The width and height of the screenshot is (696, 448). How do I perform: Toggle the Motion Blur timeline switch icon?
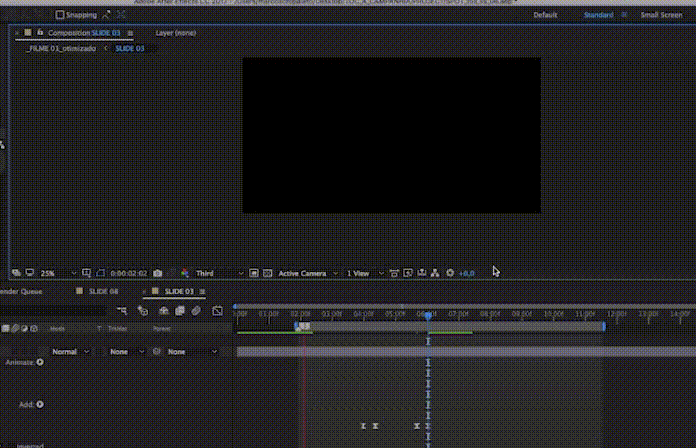click(196, 311)
